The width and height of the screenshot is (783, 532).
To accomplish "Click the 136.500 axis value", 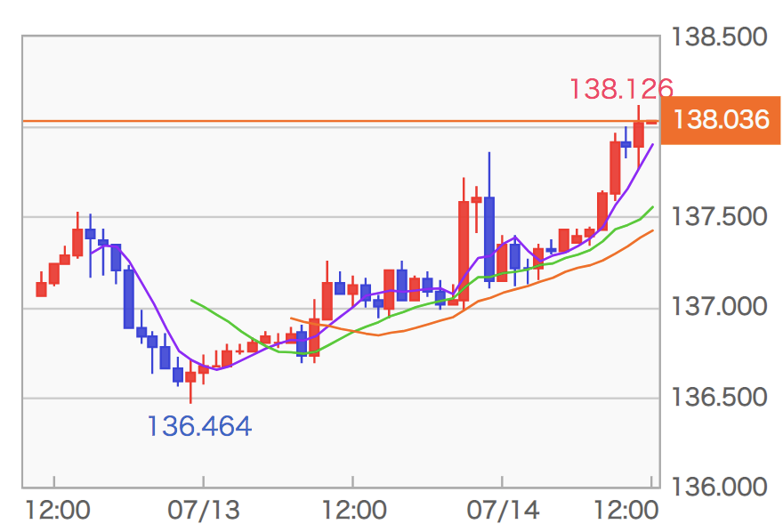I will click(719, 398).
